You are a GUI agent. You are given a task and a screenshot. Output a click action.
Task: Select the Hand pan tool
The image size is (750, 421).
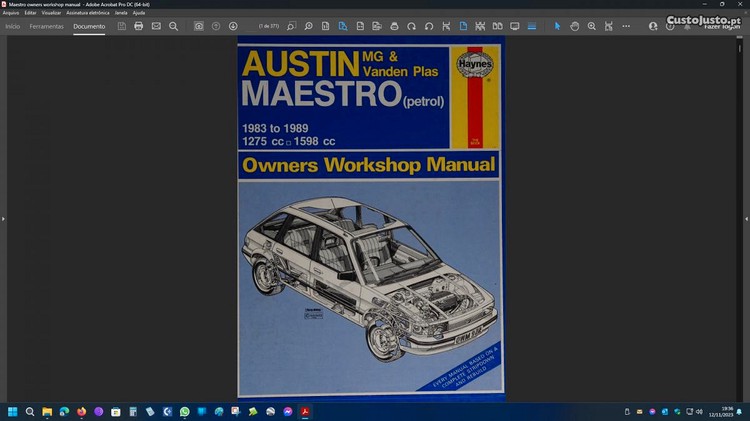click(575, 26)
